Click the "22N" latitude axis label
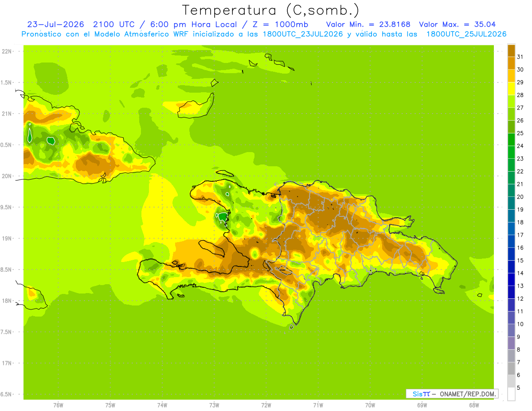The height and width of the screenshot is (411, 532). (7, 51)
